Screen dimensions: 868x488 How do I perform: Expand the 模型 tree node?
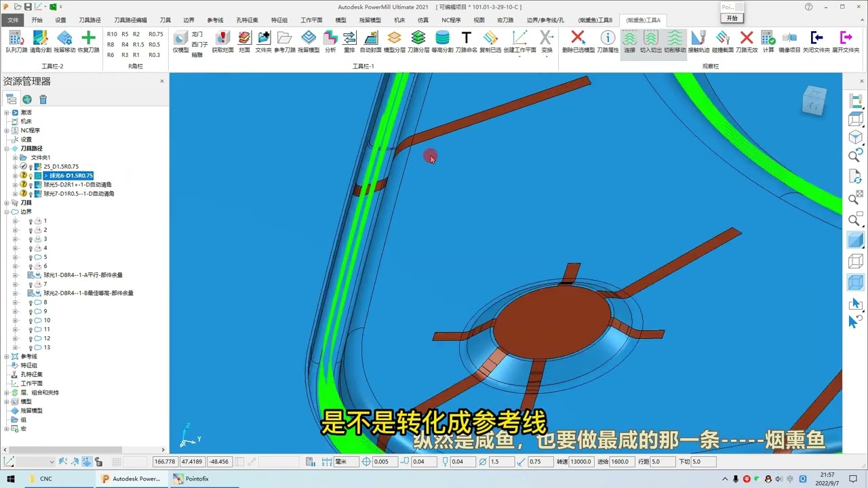[7, 401]
